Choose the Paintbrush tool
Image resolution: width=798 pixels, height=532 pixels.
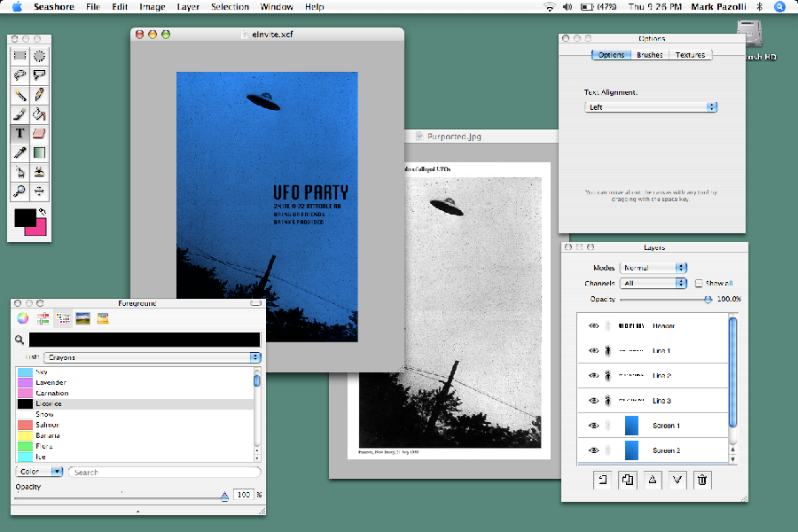(x=18, y=113)
